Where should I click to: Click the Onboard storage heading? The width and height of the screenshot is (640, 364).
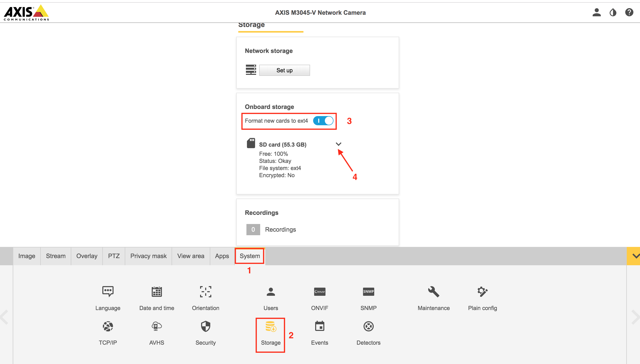(269, 107)
